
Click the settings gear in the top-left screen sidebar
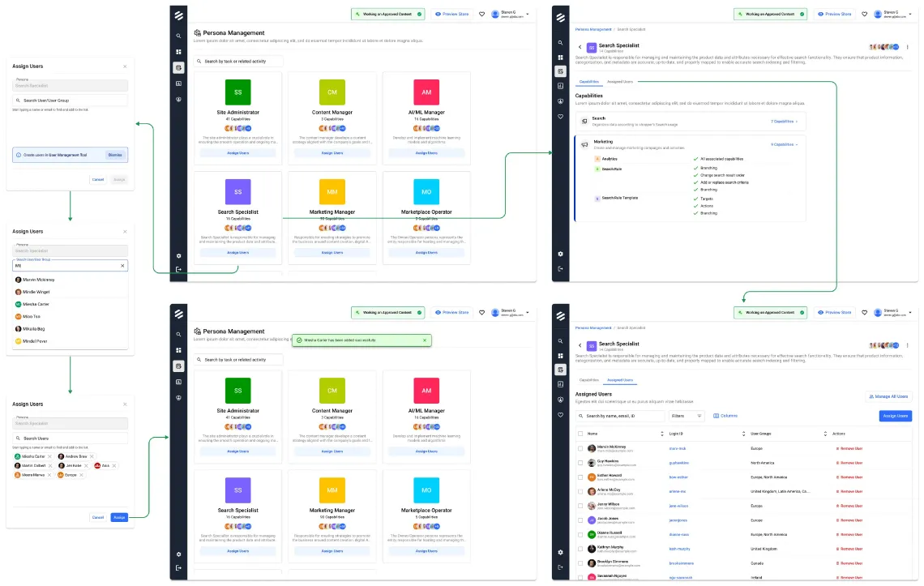[178, 256]
